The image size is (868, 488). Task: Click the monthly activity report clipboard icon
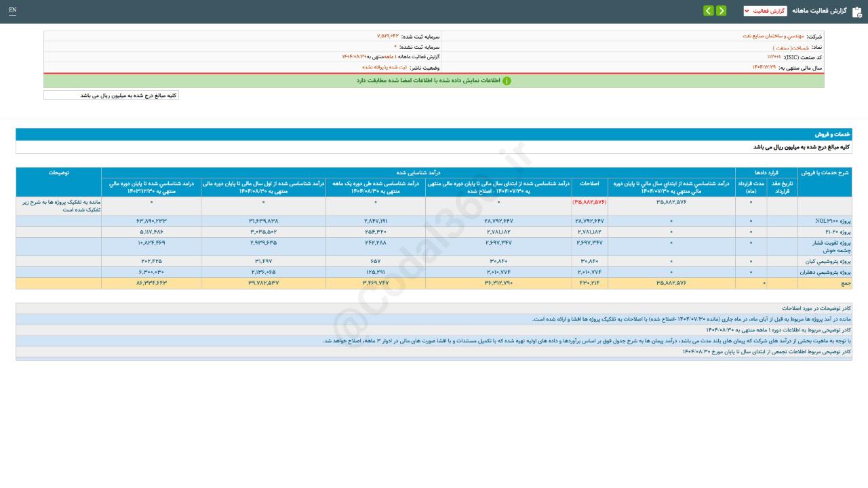coord(857,12)
